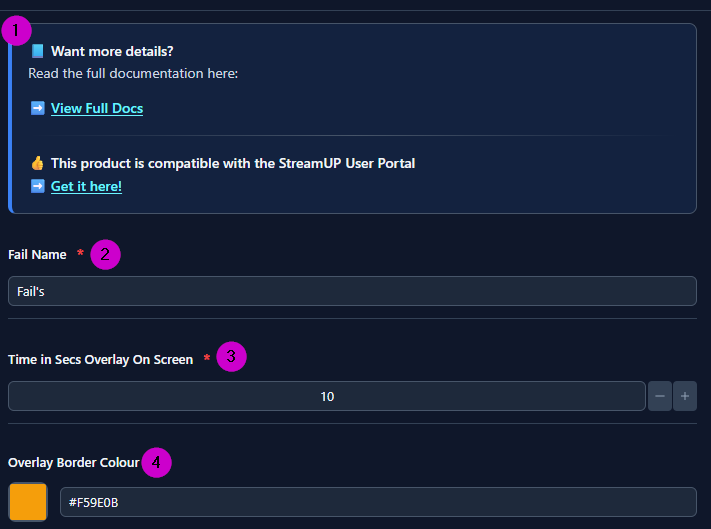
Task: Click the blue book icon beside "Want more details?"
Action: click(37, 51)
